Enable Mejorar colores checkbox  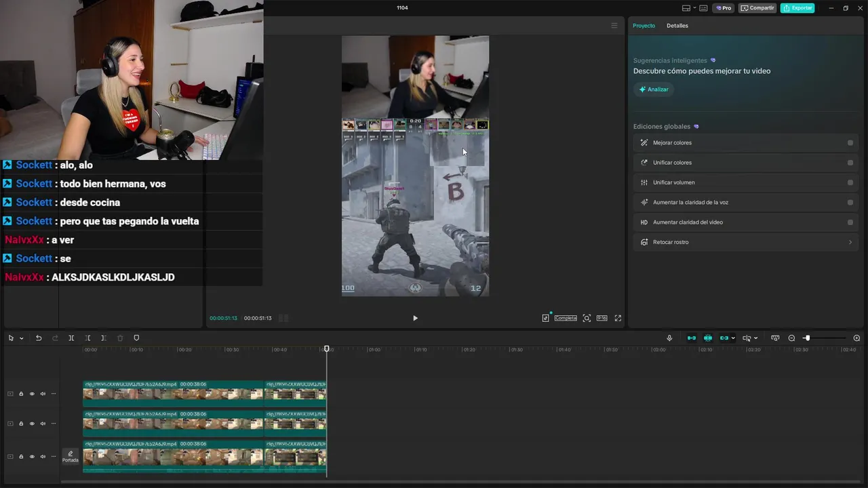850,143
